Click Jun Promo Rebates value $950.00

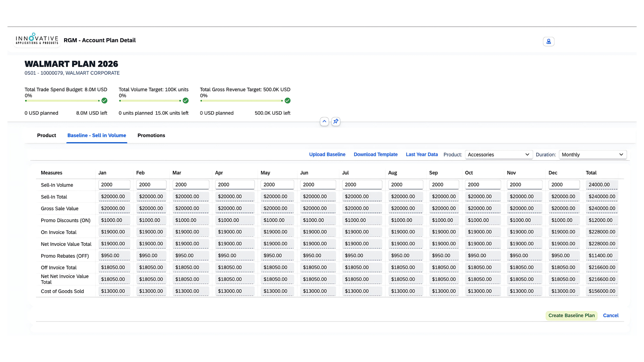click(x=318, y=255)
